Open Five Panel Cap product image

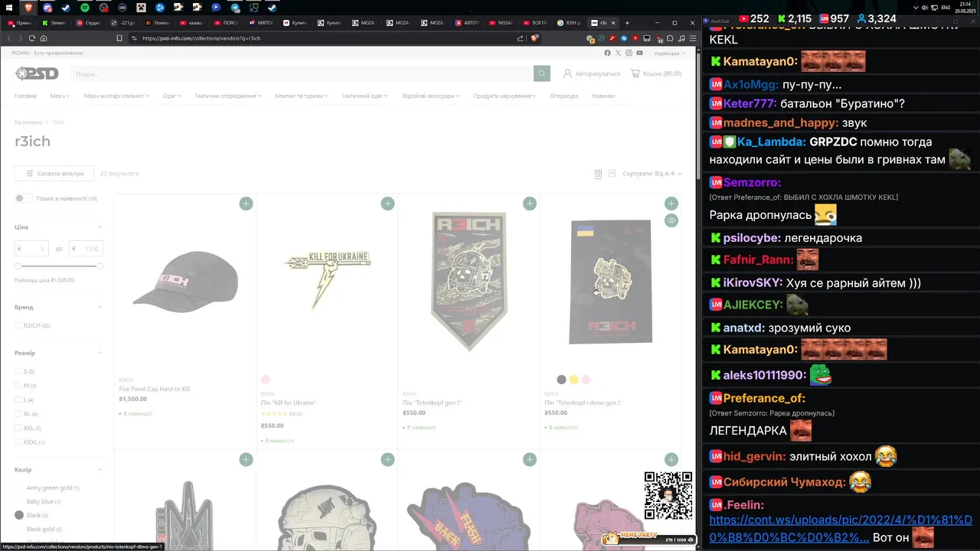tap(185, 281)
